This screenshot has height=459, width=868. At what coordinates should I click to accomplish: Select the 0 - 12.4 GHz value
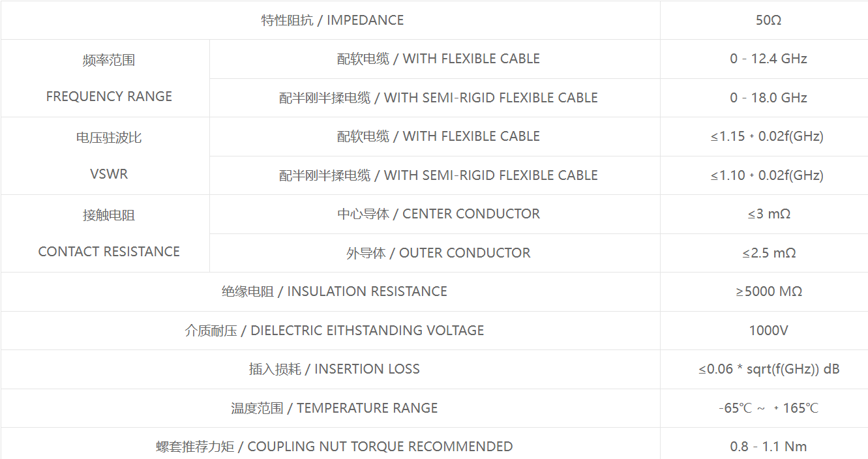(768, 59)
